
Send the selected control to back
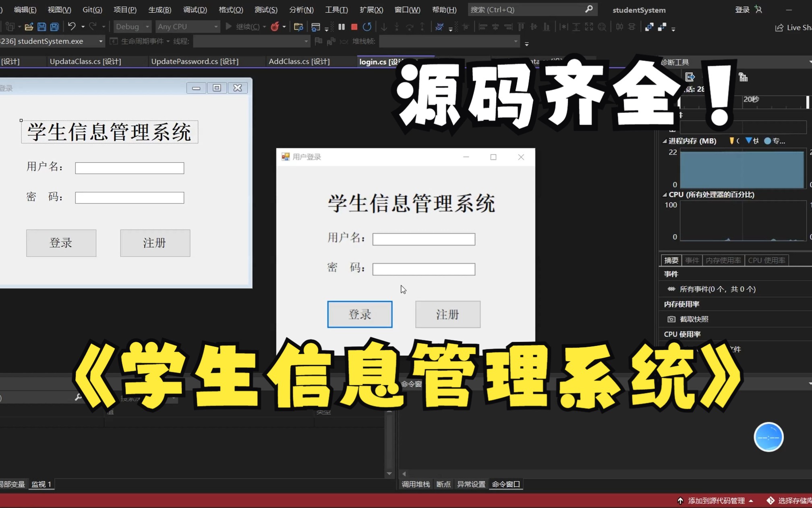click(x=662, y=27)
